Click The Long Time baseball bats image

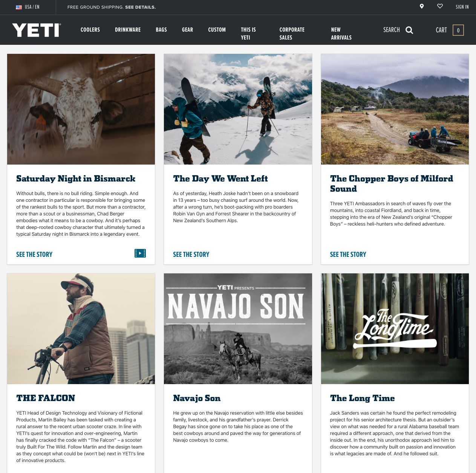(395, 329)
